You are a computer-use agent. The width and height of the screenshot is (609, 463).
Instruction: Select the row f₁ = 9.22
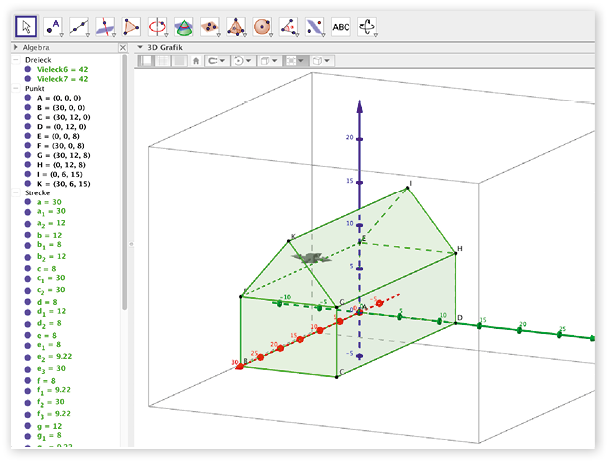point(54,390)
